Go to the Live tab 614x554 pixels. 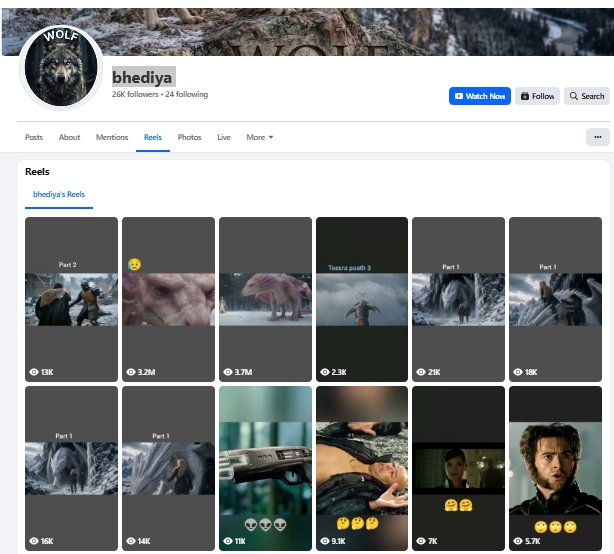pyautogui.click(x=224, y=137)
